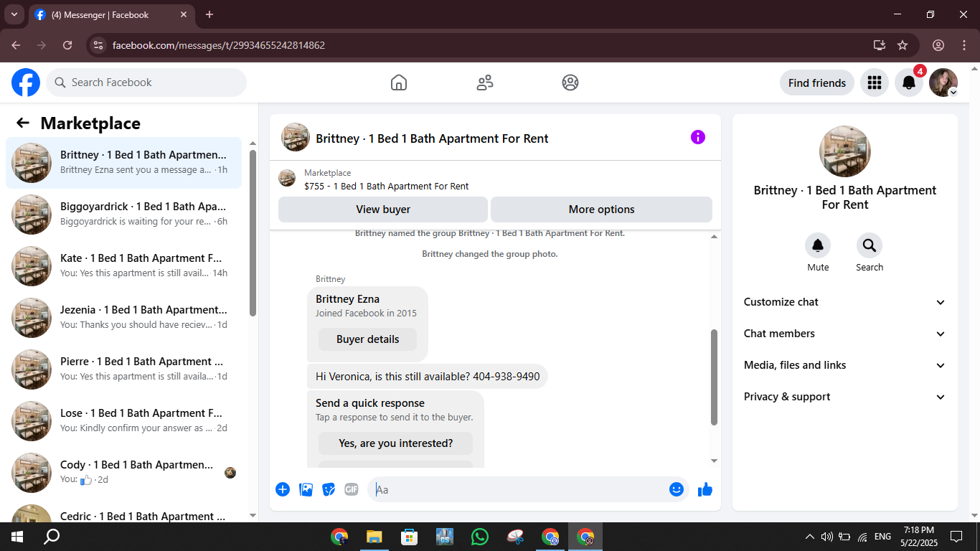Viewport: 980px width, 551px height.
Task: Click the View buyer button
Action: point(383,209)
